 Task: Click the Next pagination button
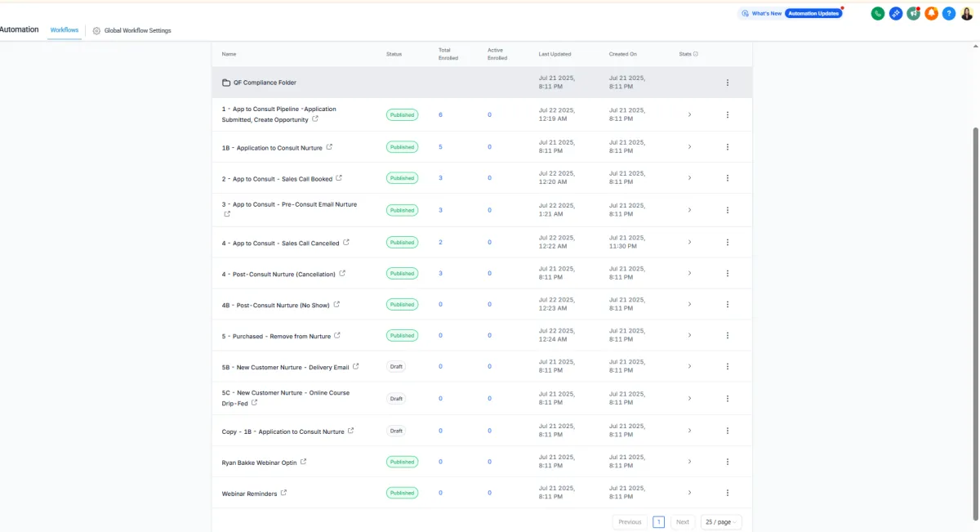tap(683, 522)
